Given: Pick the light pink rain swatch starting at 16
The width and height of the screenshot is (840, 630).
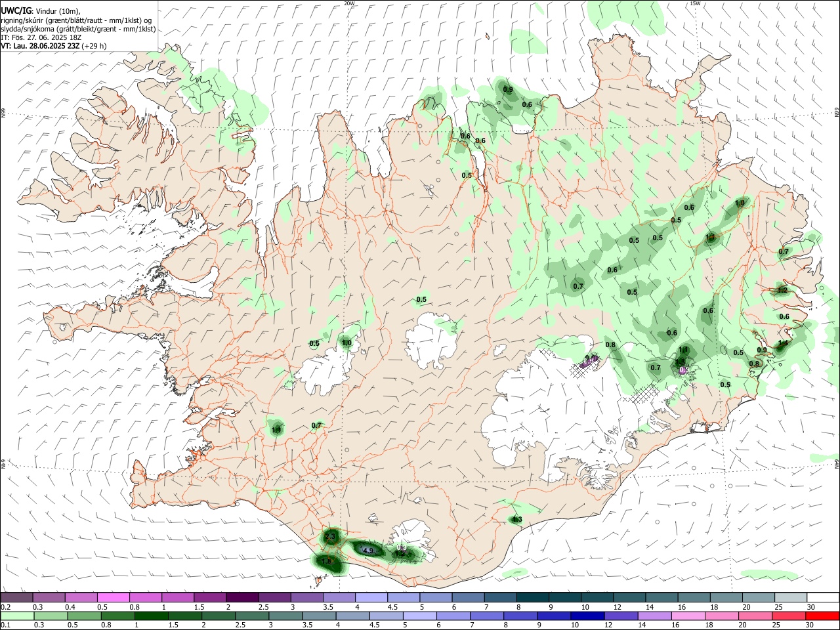Looking at the screenshot, I should tap(688, 616).
